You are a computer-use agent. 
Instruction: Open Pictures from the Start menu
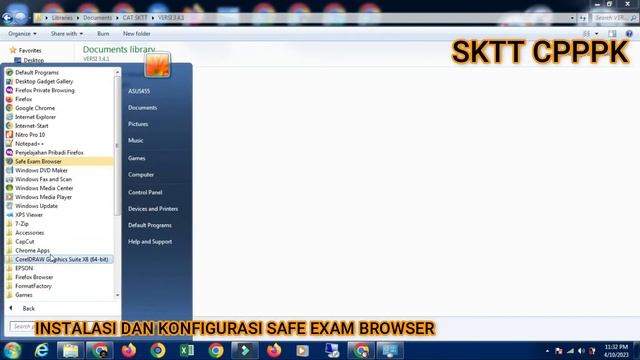point(138,124)
